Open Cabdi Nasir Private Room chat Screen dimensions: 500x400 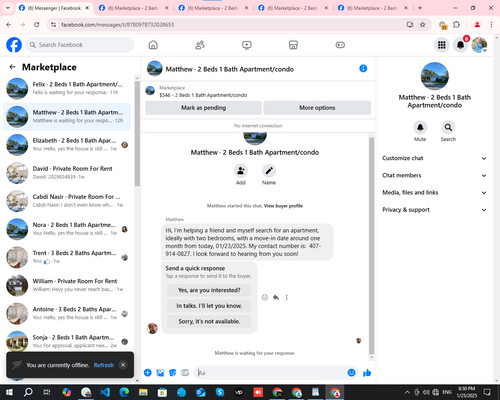click(x=67, y=201)
